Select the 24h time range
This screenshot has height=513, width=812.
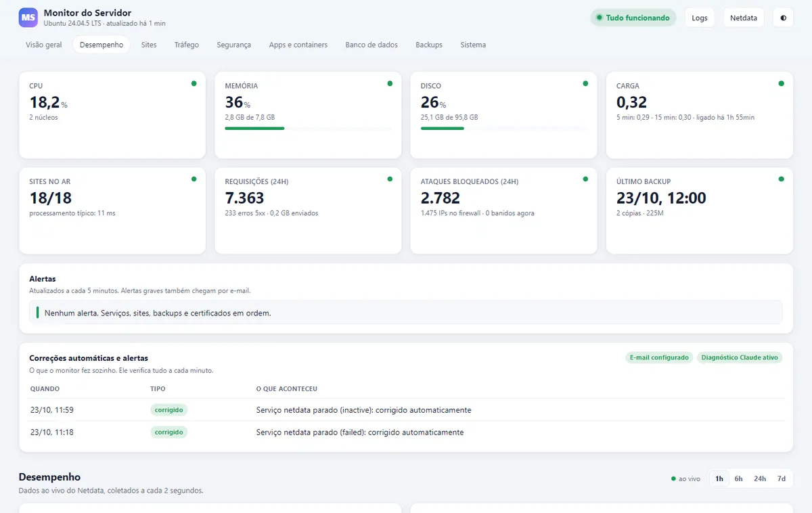tap(760, 478)
